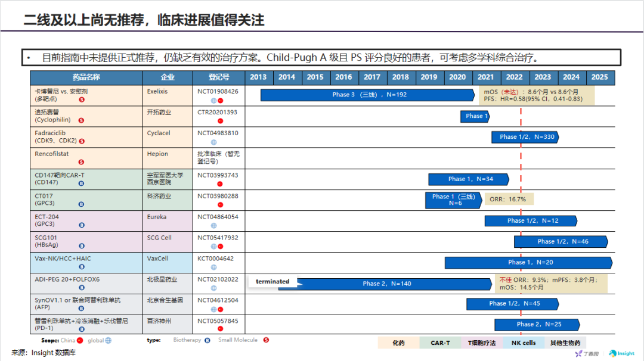Click the Phase 3 (三线), N=192 timeline bar

coord(367,95)
